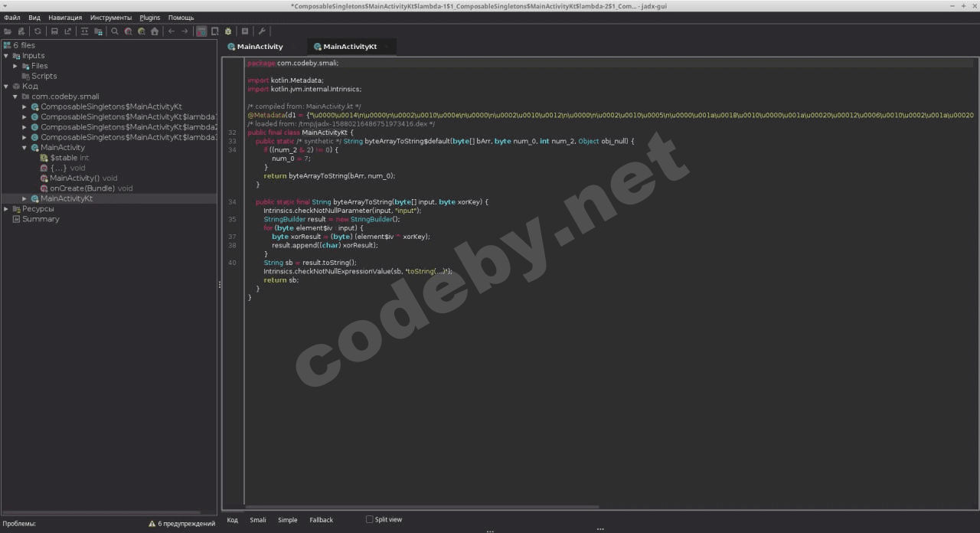980x533 pixels.
Task: Click the package com.codeby.smali code line
Action: 292,63
